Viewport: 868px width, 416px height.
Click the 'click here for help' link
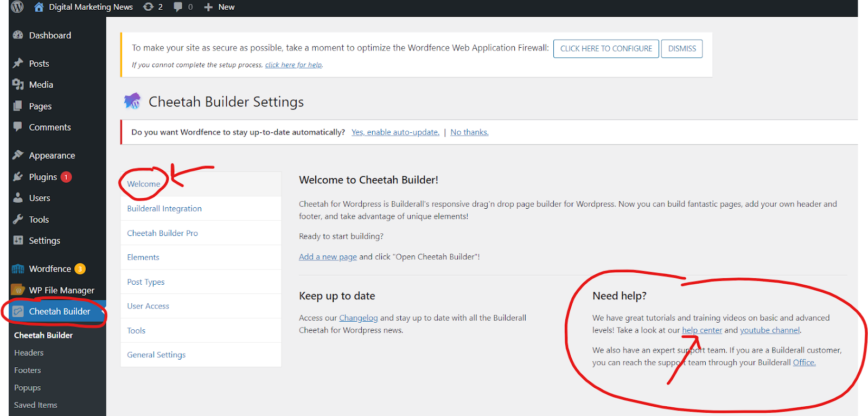pyautogui.click(x=293, y=65)
